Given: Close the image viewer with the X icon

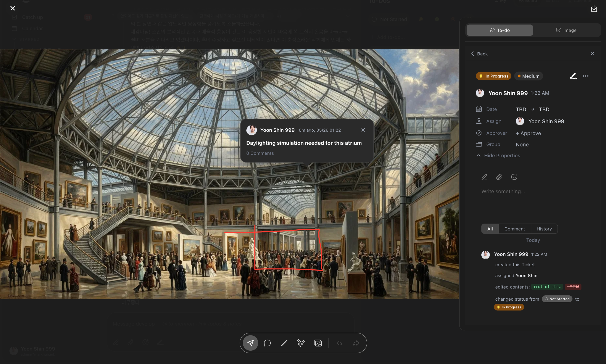Looking at the screenshot, I should (x=13, y=8).
